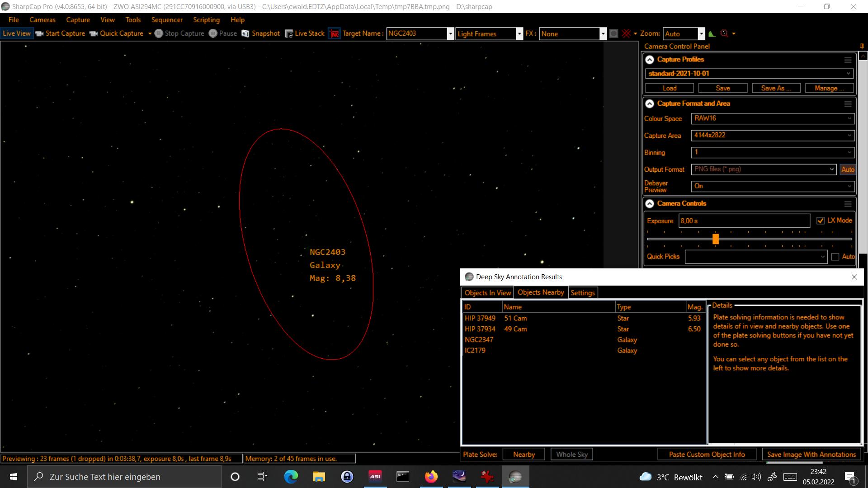Open the Debayer Preview dropdown
The width and height of the screenshot is (868, 488).
(773, 186)
